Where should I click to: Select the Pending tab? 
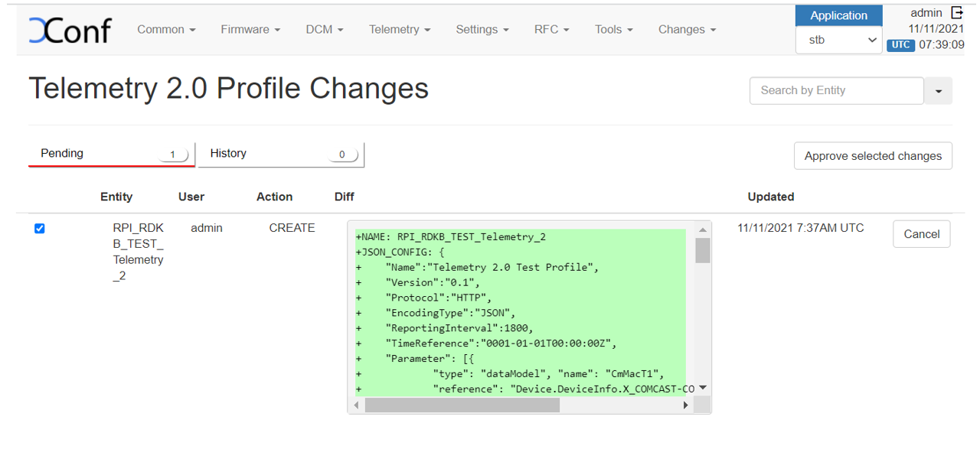[x=112, y=154]
